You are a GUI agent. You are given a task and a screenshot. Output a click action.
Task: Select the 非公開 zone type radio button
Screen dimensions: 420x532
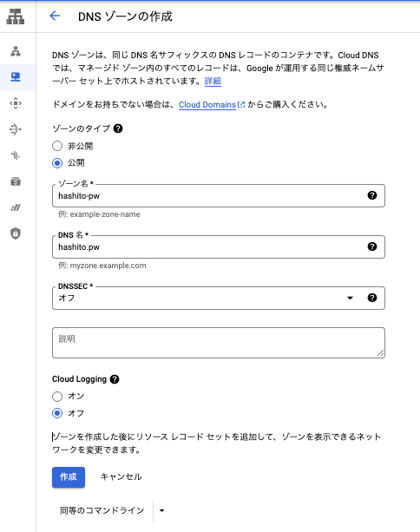coord(57,146)
